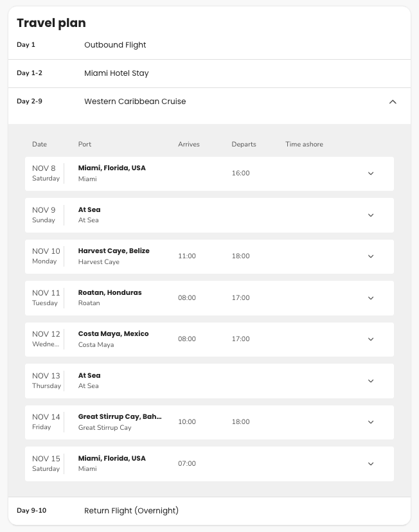Click the Arrives column header
Image resolution: width=419 pixels, height=532 pixels.
pos(189,144)
